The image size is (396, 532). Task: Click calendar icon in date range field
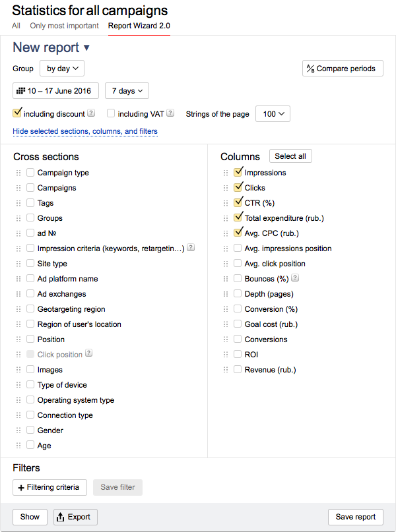(20, 91)
